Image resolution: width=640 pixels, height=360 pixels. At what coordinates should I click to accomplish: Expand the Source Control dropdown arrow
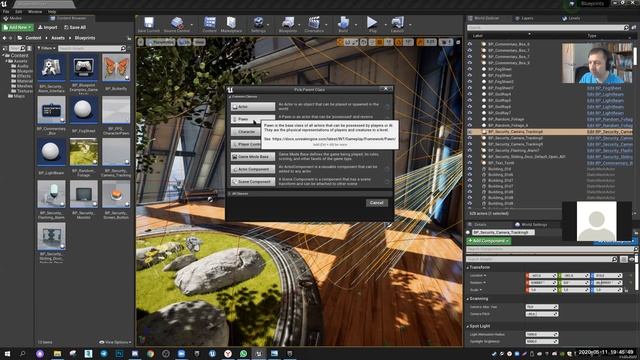click(x=192, y=24)
